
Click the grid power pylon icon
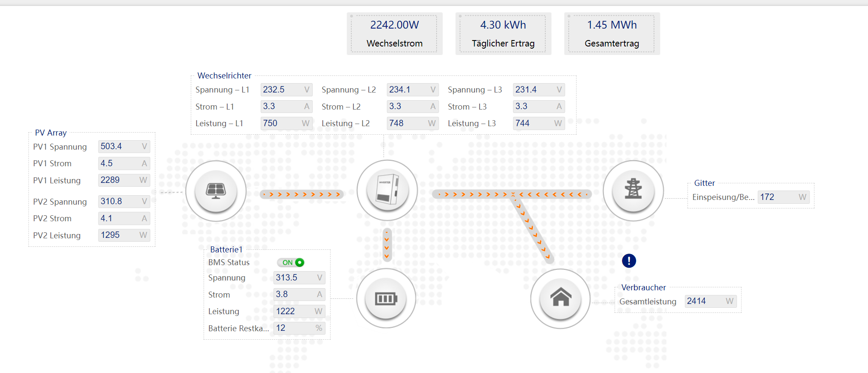point(633,190)
